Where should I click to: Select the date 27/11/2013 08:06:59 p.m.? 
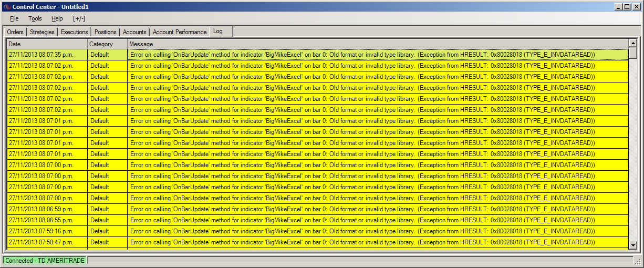coord(47,209)
